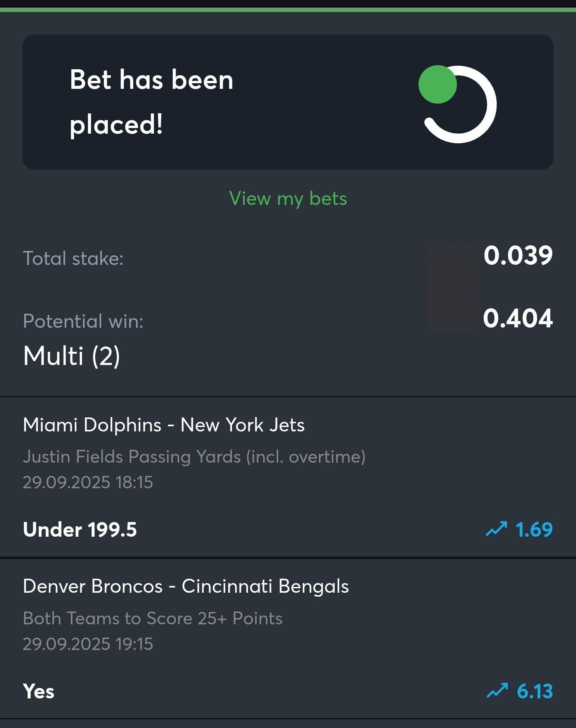The height and width of the screenshot is (728, 576).
Task: Click the rising trend icon beside 6.13
Action: coord(497,691)
